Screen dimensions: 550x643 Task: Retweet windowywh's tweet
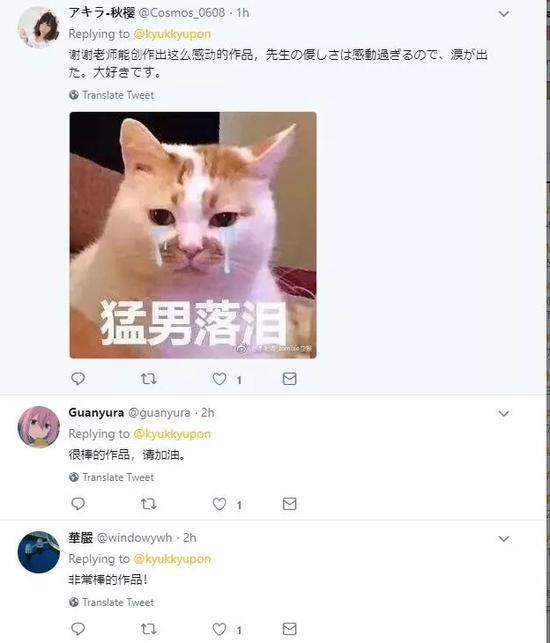[148, 628]
